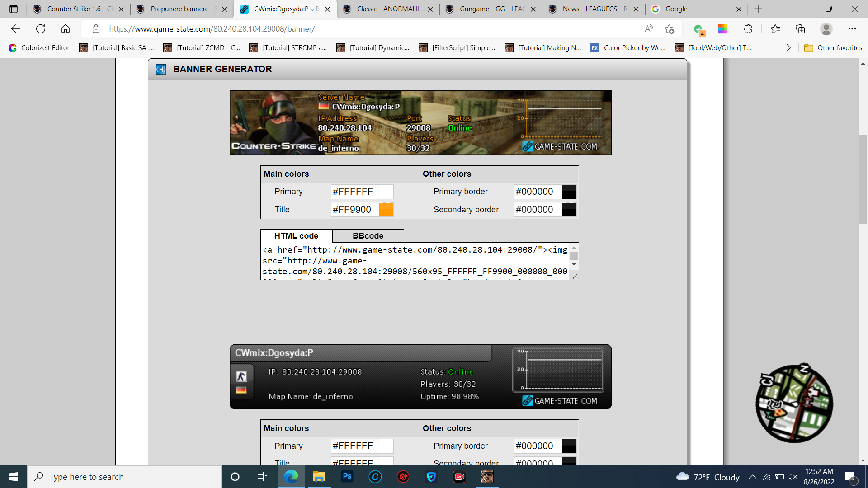Open [Tutorial] ZCMD bookmark

pyautogui.click(x=202, y=48)
